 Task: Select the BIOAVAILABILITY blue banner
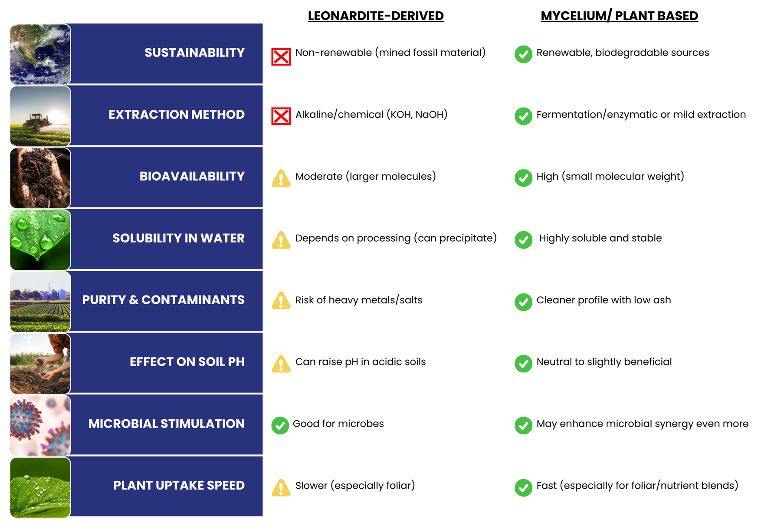point(167,177)
